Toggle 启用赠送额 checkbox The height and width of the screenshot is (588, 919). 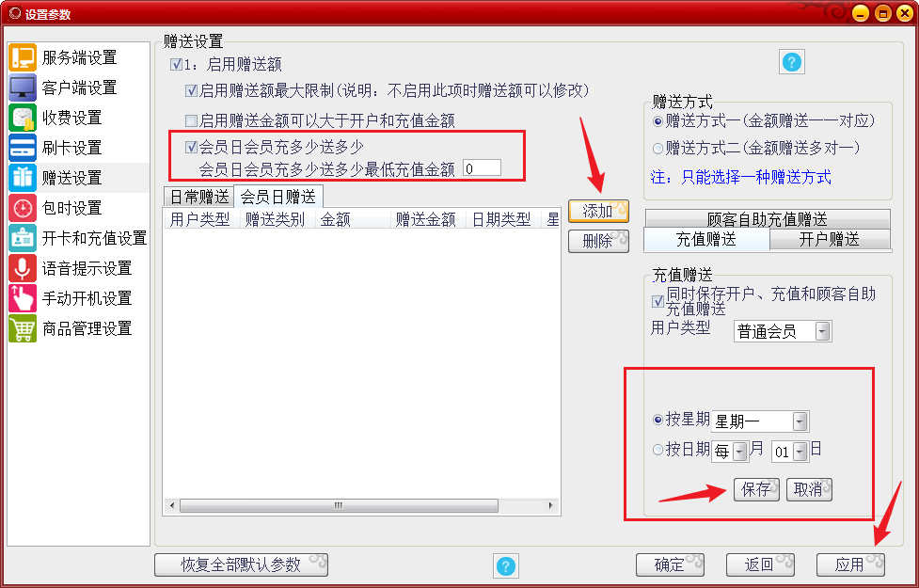pos(176,65)
